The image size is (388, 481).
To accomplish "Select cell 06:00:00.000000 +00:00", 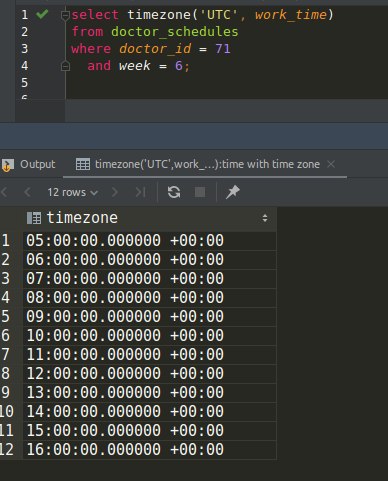I will coord(150,260).
